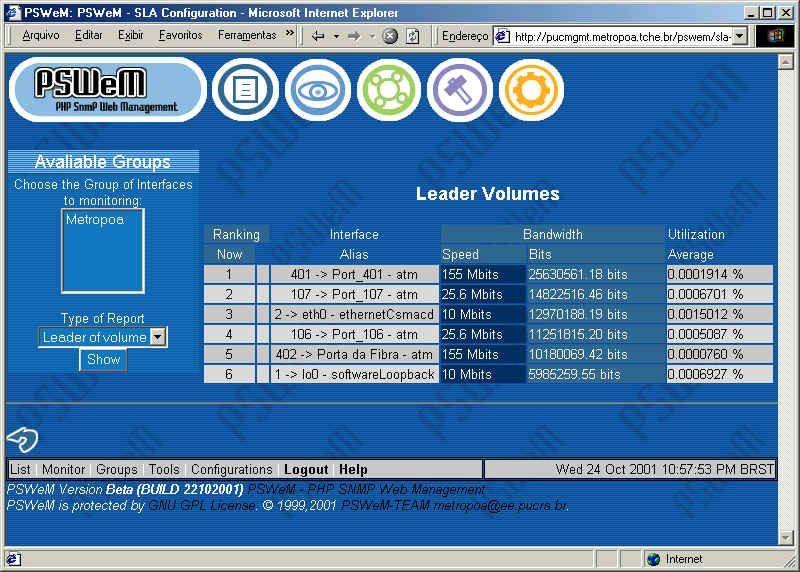Open the Type of Report dropdown
800x572 pixels.
[x=157, y=338]
